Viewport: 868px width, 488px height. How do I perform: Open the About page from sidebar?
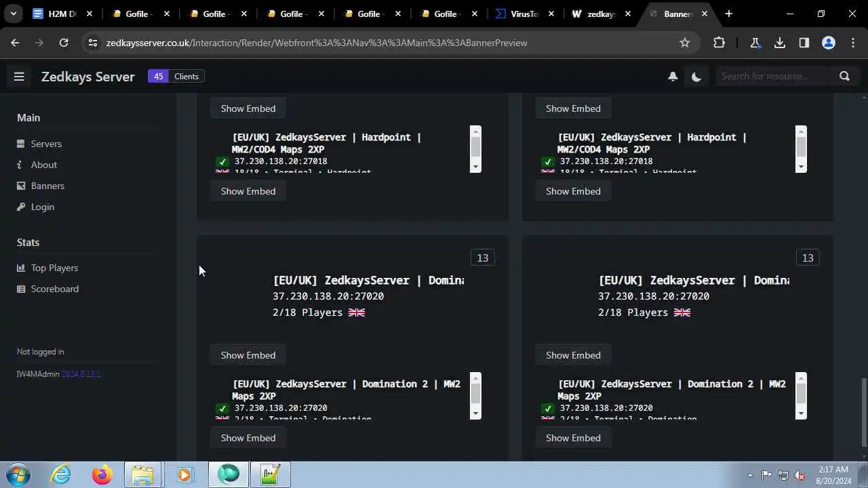44,165
